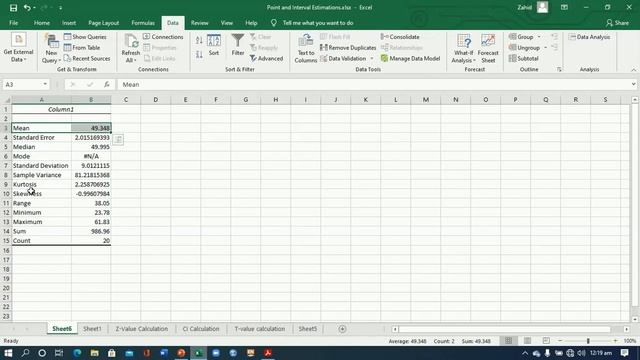Click the Quick Analysis icon beside B4
The height and width of the screenshot is (360, 640).
(118, 140)
